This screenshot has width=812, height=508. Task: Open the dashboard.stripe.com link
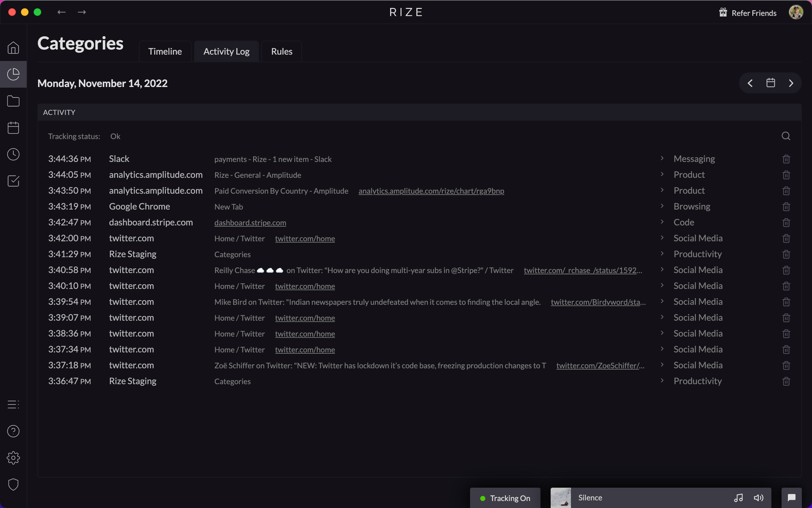(250, 223)
